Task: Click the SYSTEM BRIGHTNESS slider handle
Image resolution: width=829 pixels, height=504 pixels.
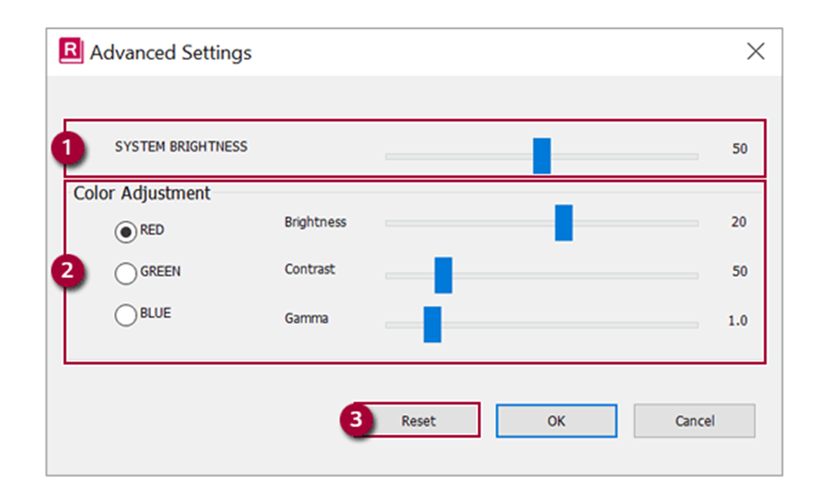Action: point(541,155)
